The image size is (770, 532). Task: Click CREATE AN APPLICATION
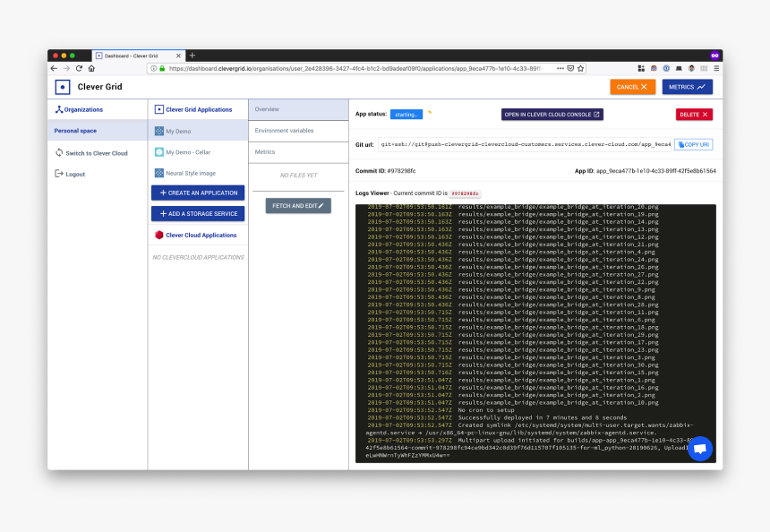click(x=198, y=193)
